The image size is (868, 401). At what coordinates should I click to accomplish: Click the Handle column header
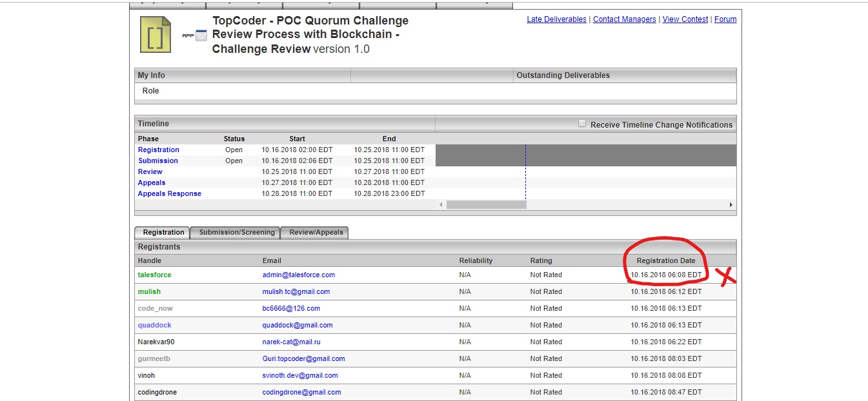[150, 260]
